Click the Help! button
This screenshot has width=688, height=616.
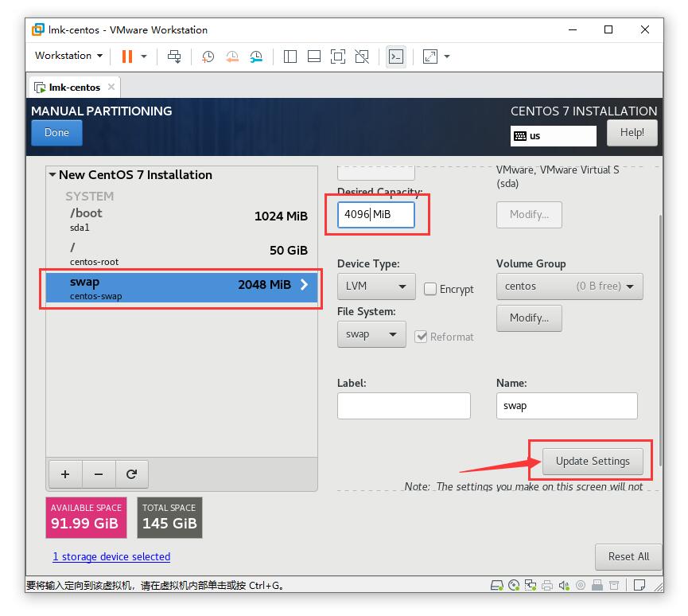(x=632, y=133)
